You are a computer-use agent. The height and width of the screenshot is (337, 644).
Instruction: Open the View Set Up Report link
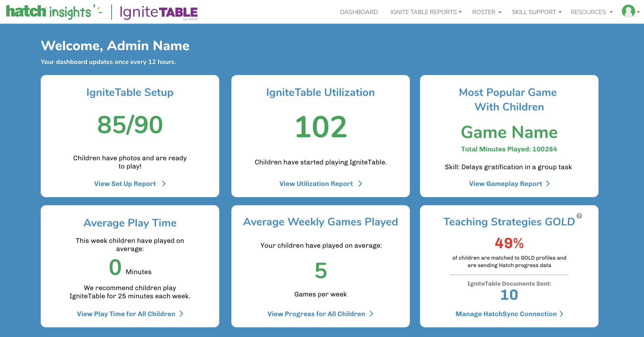(125, 183)
